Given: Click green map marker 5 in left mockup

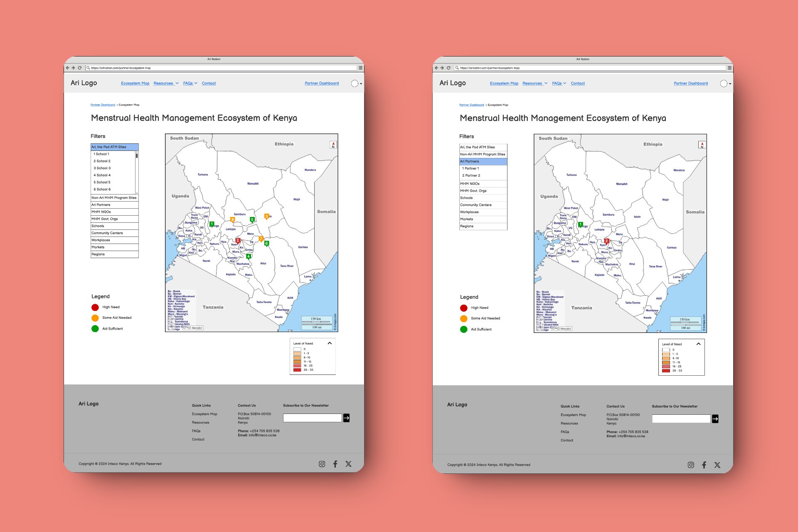Looking at the screenshot, I should pyautogui.click(x=252, y=220).
